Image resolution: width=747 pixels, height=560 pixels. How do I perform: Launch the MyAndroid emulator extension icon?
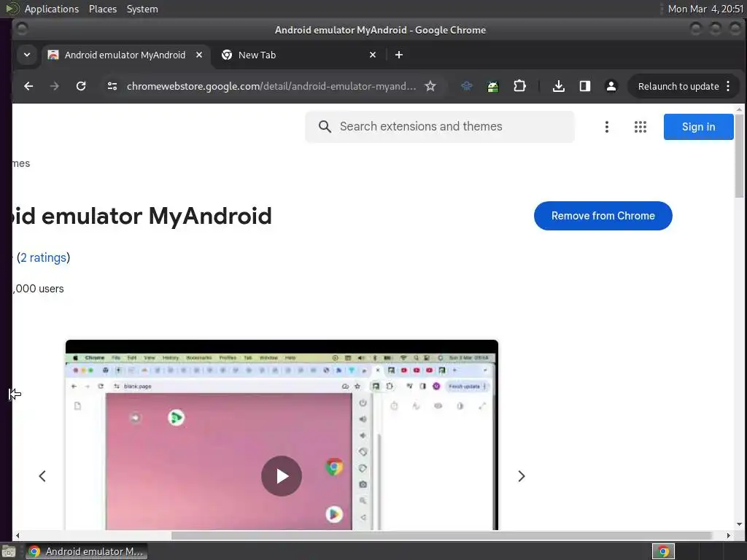click(x=493, y=86)
